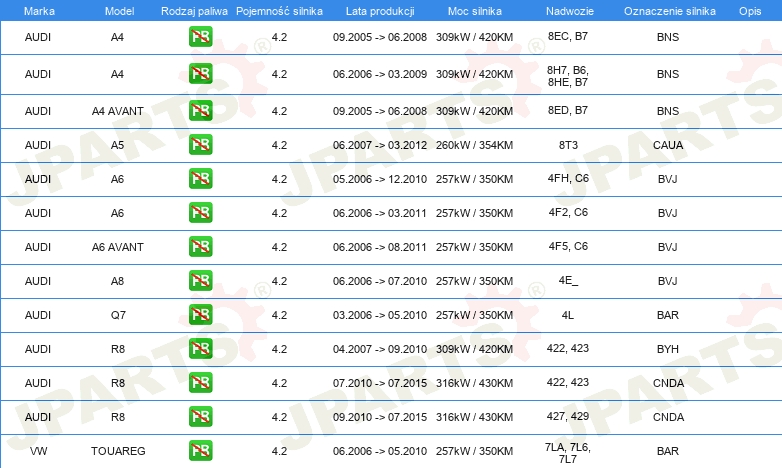
Task: Click production years 06.2006 -> 03.2009
Action: pyautogui.click(x=380, y=74)
